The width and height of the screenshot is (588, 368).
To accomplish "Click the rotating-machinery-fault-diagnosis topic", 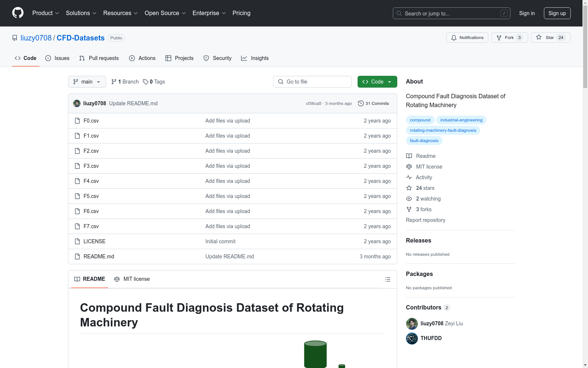I will pyautogui.click(x=443, y=130).
